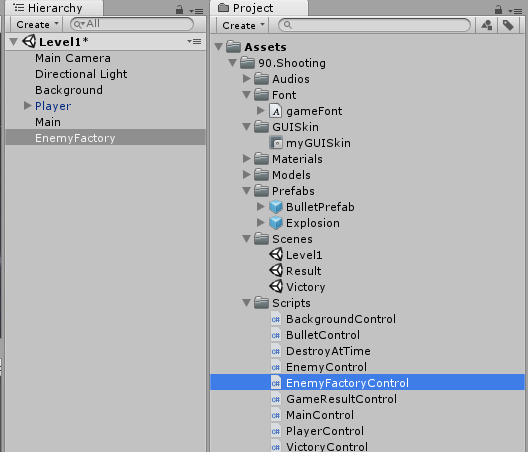The image size is (528, 452).
Task: Collapse the Level1 scene in Hierarchy
Action: [13, 42]
